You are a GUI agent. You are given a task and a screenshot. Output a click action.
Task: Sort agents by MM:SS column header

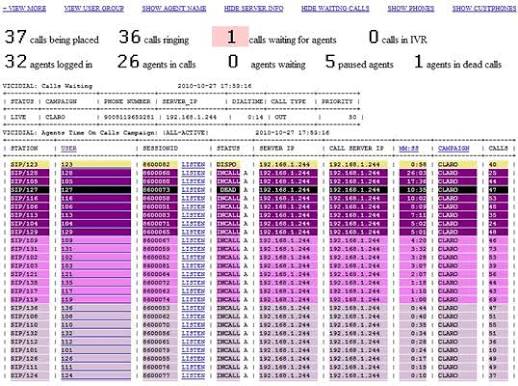(409, 148)
